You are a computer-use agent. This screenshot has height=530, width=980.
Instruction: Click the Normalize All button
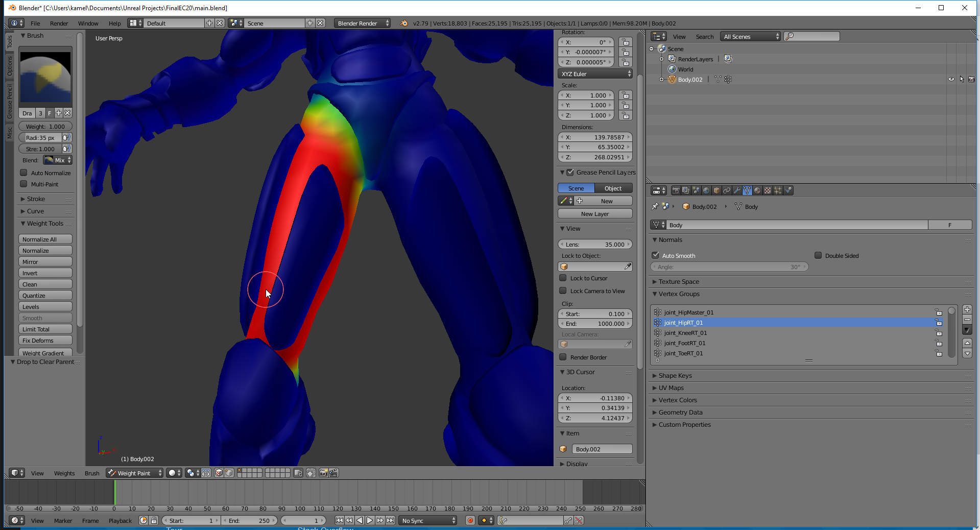(45, 239)
